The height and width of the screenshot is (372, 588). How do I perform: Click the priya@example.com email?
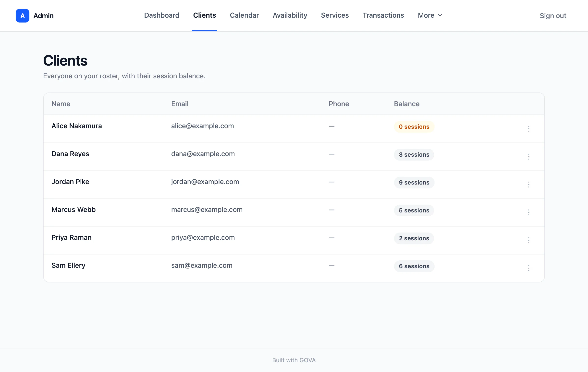pos(203,237)
